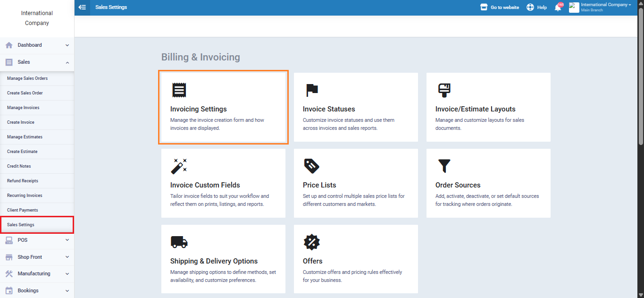Click the Price Lists tag icon
The height and width of the screenshot is (298, 644).
tap(311, 166)
